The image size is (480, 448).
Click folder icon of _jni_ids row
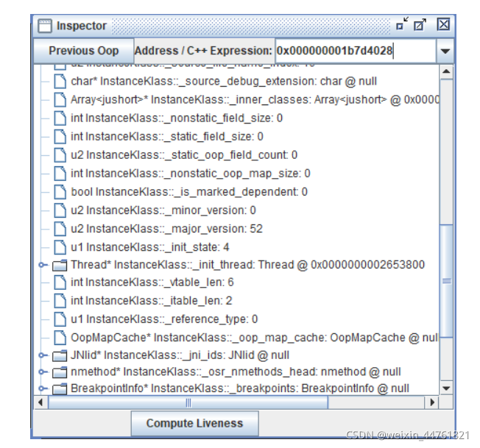(x=60, y=355)
